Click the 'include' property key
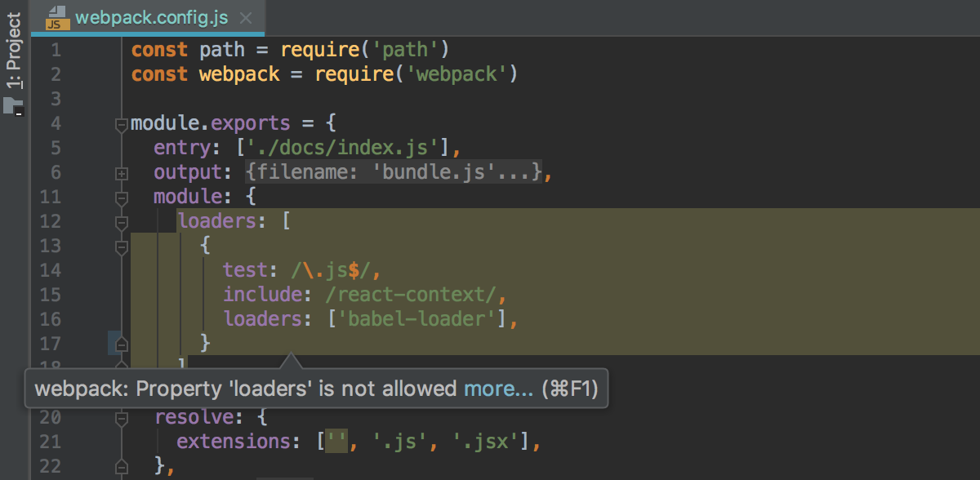 [x=262, y=295]
